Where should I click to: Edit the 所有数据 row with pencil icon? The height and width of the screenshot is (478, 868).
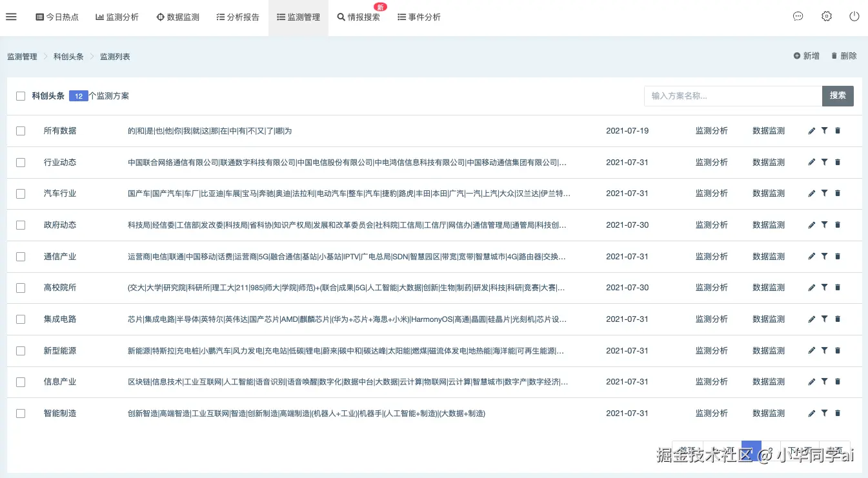(x=812, y=131)
